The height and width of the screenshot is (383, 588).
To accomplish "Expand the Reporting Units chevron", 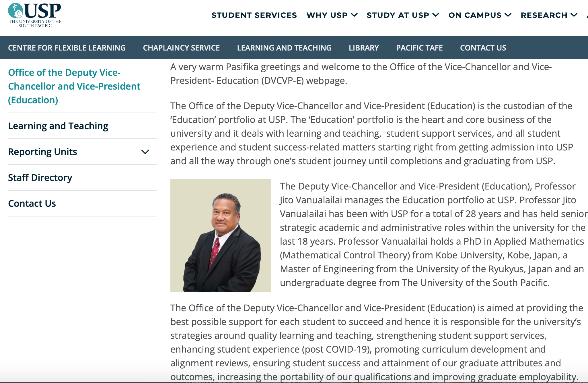I will (x=145, y=152).
